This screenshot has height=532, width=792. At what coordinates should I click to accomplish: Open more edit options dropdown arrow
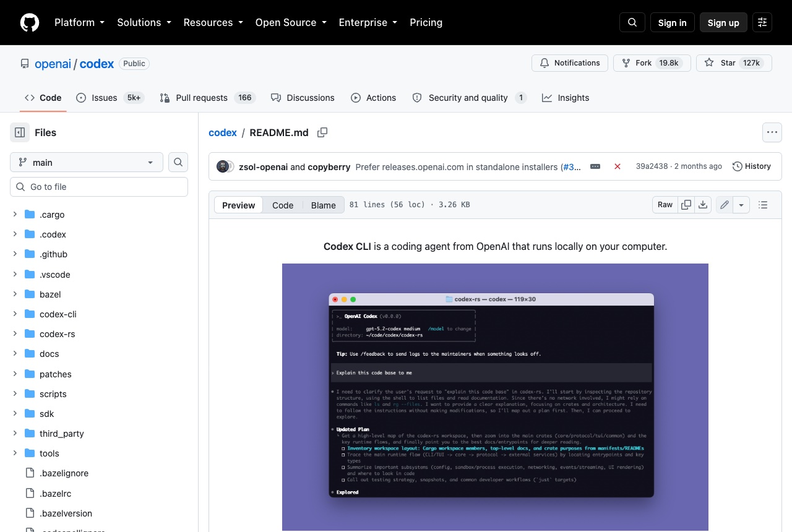coord(741,205)
